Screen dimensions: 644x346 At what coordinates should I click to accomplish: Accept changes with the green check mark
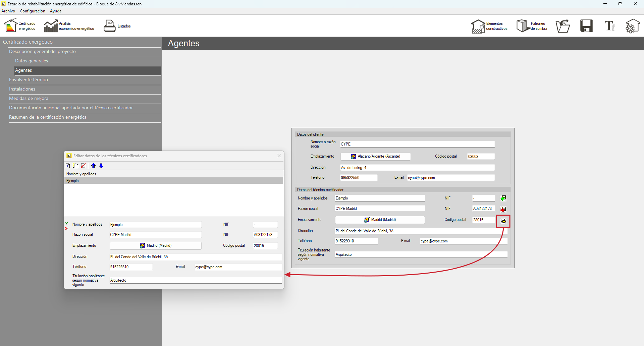(x=67, y=223)
